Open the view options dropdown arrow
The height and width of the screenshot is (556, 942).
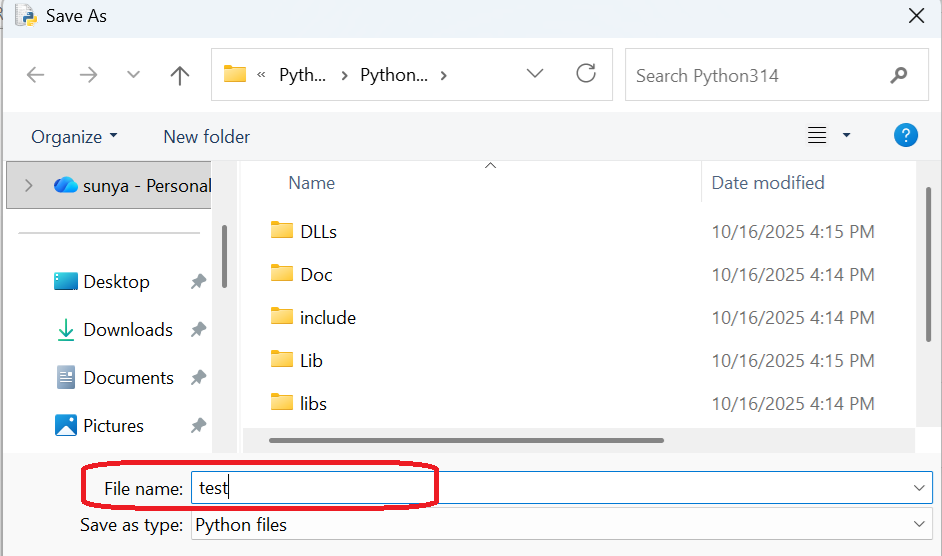click(847, 136)
